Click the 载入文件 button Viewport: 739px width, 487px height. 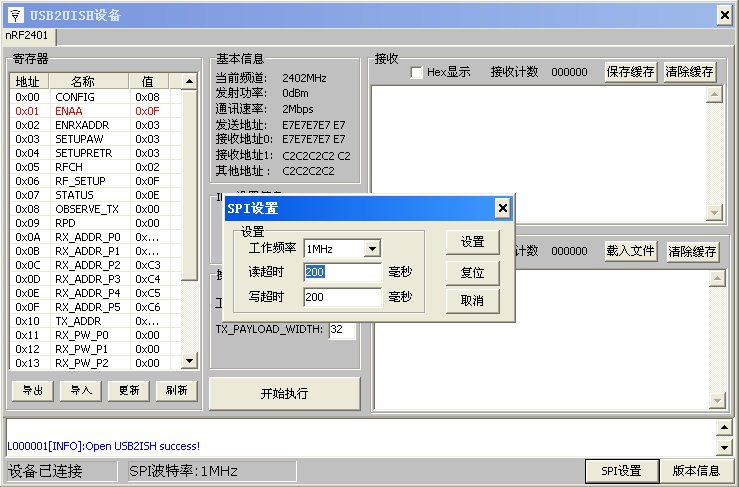631,251
